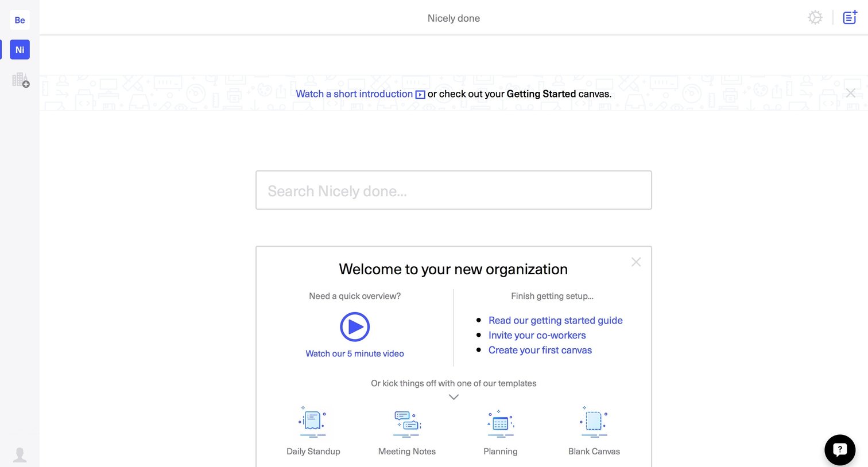The width and height of the screenshot is (868, 467).
Task: Click the Welcome to your new organization heading
Action: [x=453, y=269]
